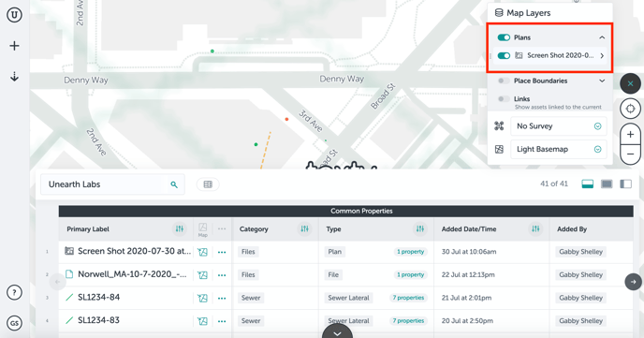The height and width of the screenshot is (338, 644).
Task: Expand the Place Boundaries section
Action: coord(602,81)
